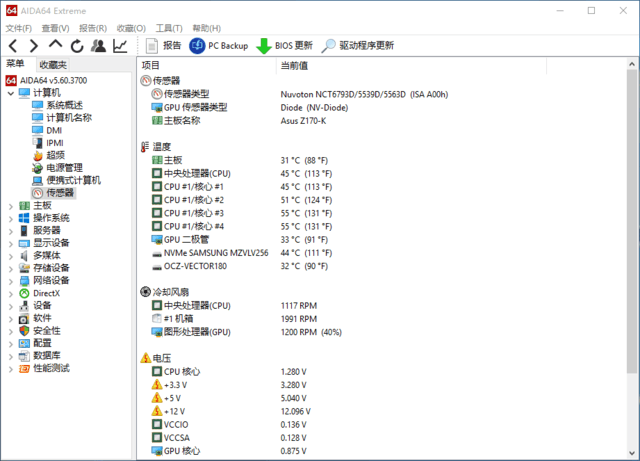Open the 工具(T) menu
Image resolution: width=640 pixels, height=461 pixels.
point(169,28)
